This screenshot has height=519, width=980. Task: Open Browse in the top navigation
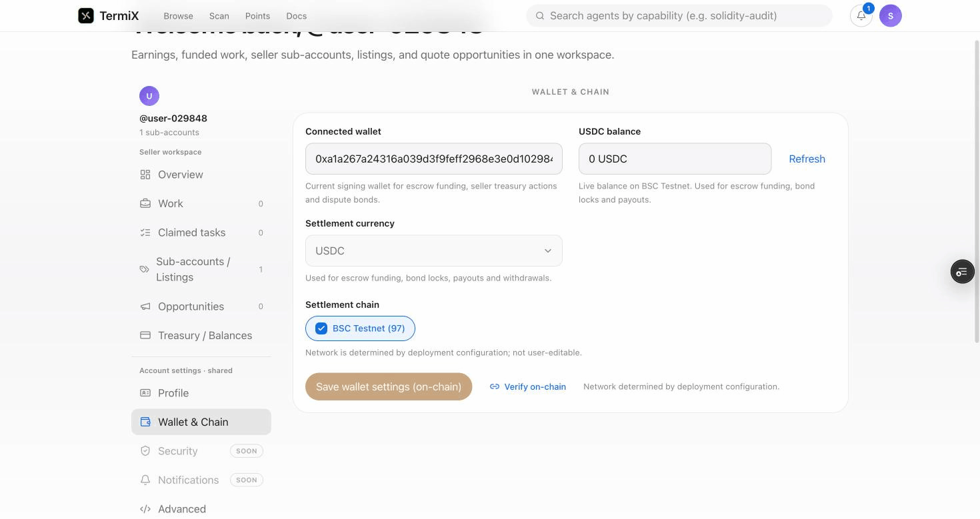[x=178, y=16]
